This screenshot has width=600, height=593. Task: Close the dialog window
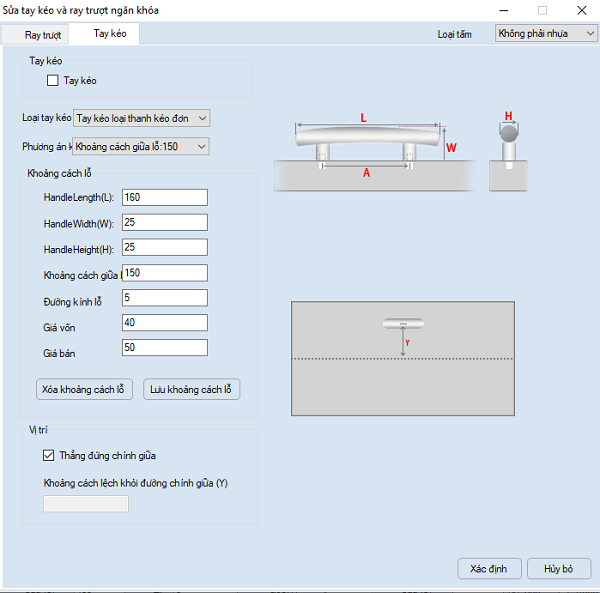point(579,10)
